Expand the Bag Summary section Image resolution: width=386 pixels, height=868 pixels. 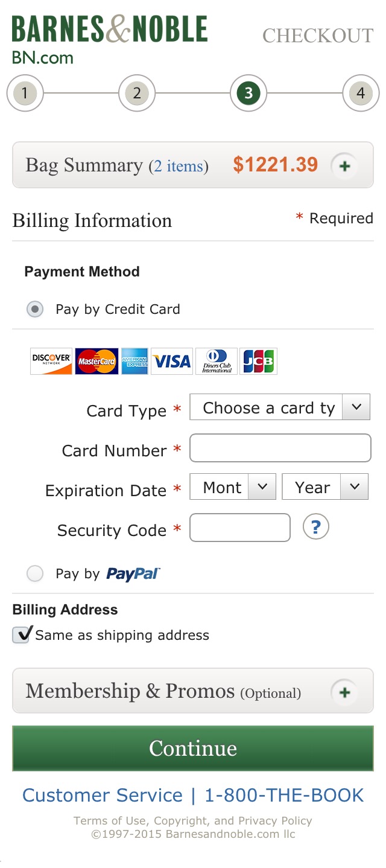344,165
